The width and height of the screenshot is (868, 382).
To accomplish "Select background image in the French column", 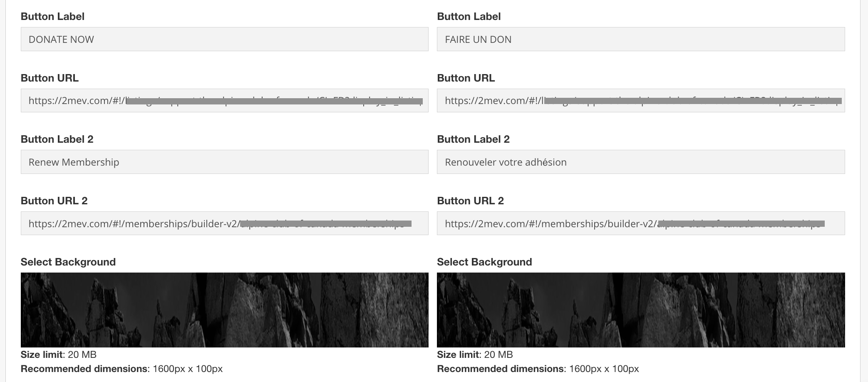I will click(x=640, y=310).
